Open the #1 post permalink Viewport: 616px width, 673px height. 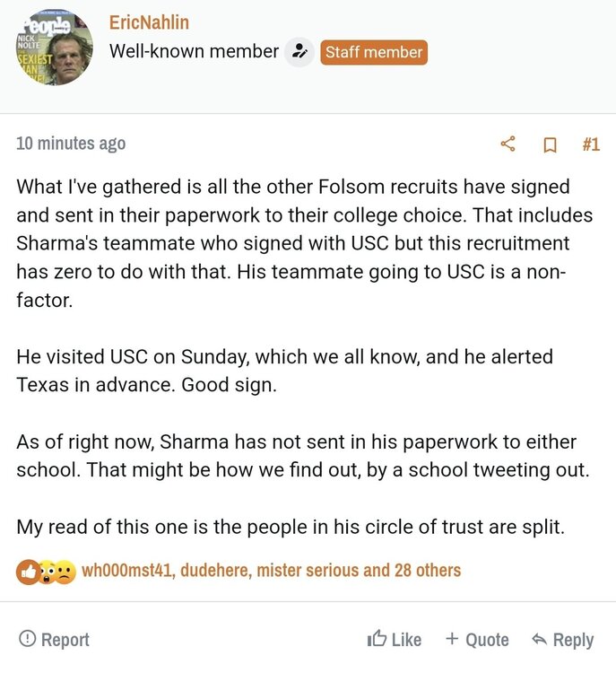click(x=590, y=144)
